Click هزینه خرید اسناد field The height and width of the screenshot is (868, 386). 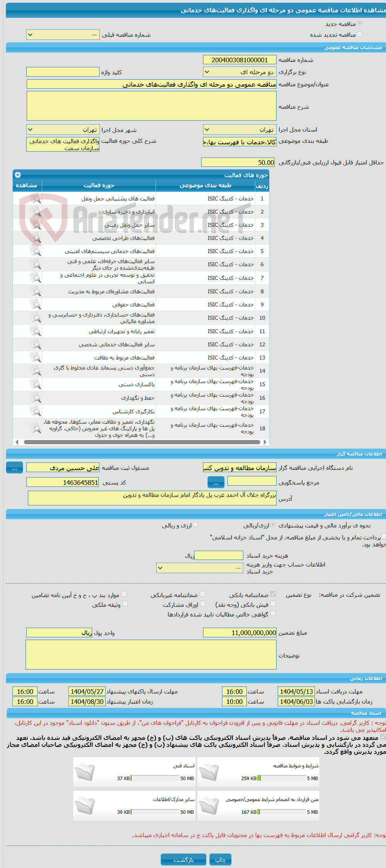(219, 555)
